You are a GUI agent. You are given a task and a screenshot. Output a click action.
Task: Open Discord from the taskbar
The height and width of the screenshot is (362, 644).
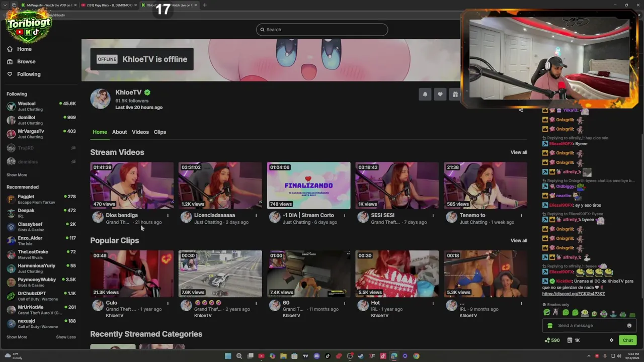coord(316,356)
